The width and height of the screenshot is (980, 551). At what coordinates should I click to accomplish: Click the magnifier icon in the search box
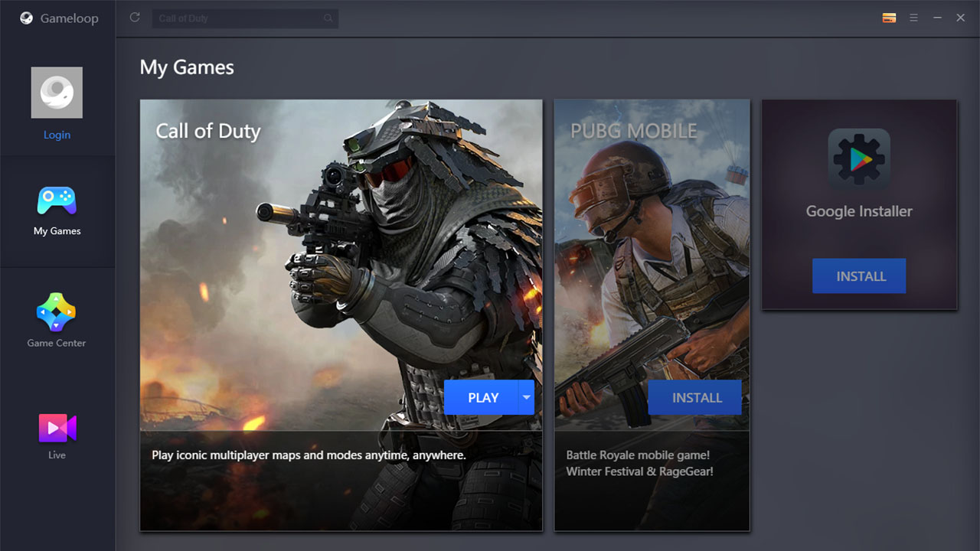click(x=328, y=18)
